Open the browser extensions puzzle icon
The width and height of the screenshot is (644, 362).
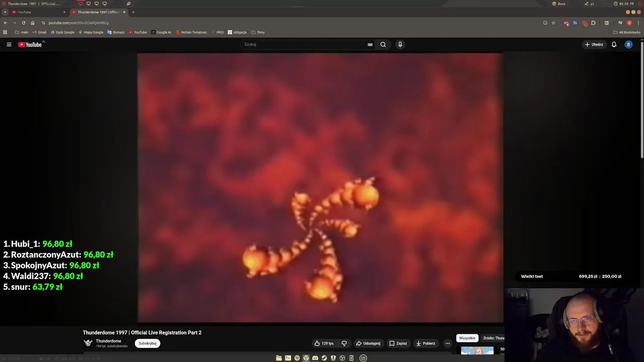(593, 23)
